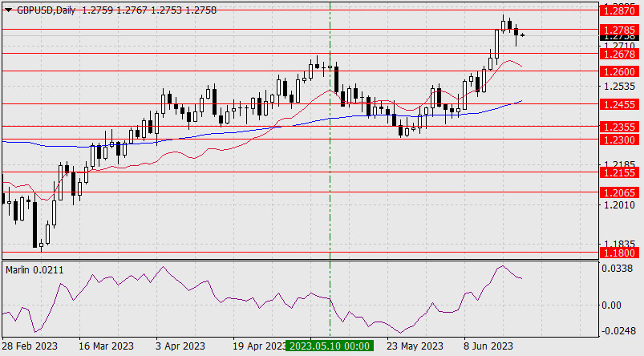Image resolution: width=644 pixels, height=356 pixels.
Task: Select the 1.2785 red price level label
Action: [620, 30]
